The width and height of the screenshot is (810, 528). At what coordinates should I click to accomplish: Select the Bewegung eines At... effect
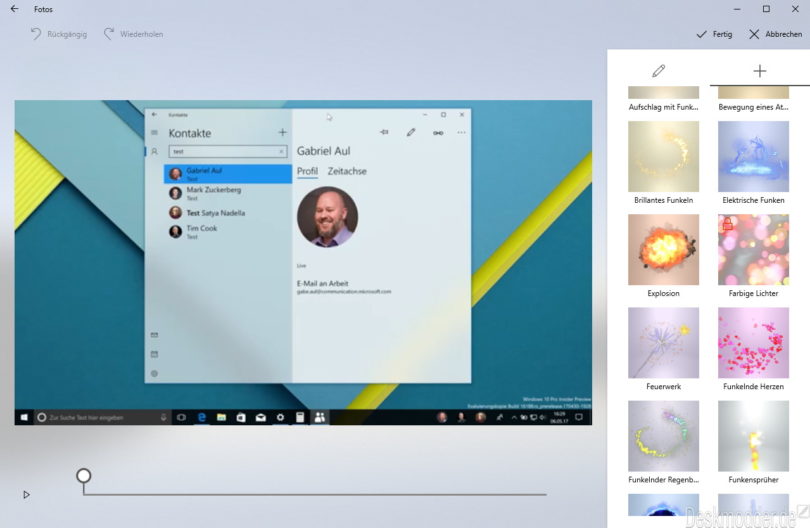click(x=753, y=98)
